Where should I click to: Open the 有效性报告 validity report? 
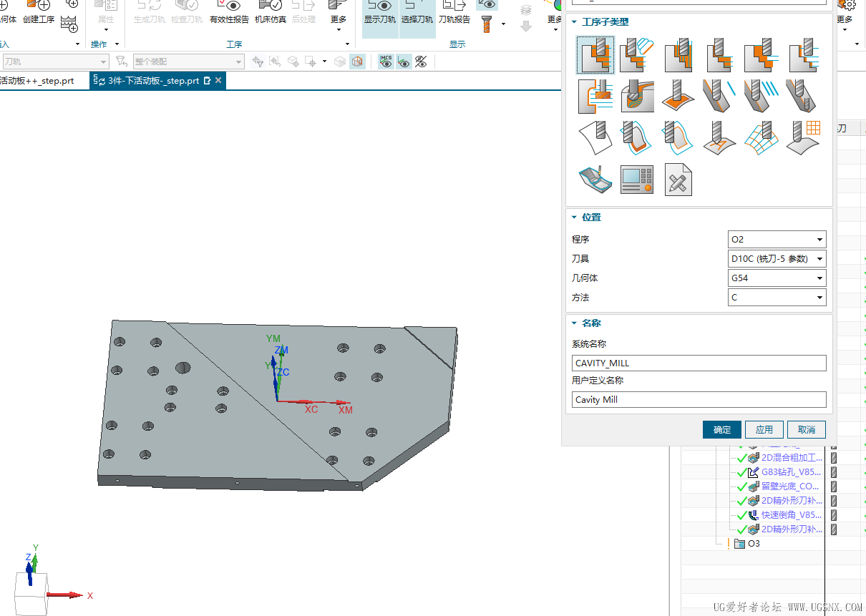230,13
